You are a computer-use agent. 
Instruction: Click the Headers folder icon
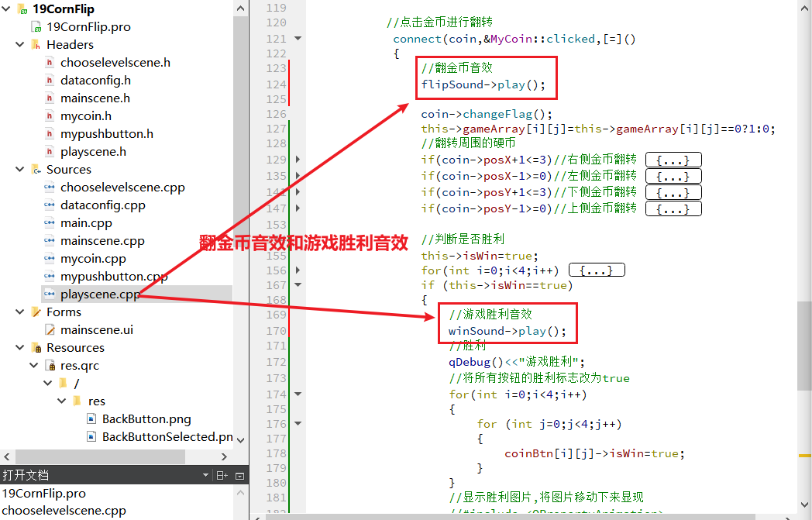pyautogui.click(x=36, y=44)
